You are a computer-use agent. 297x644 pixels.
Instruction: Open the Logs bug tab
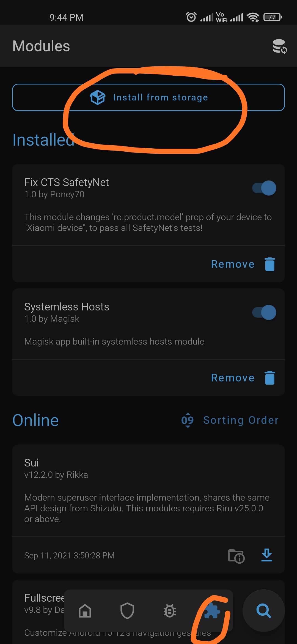(x=170, y=611)
